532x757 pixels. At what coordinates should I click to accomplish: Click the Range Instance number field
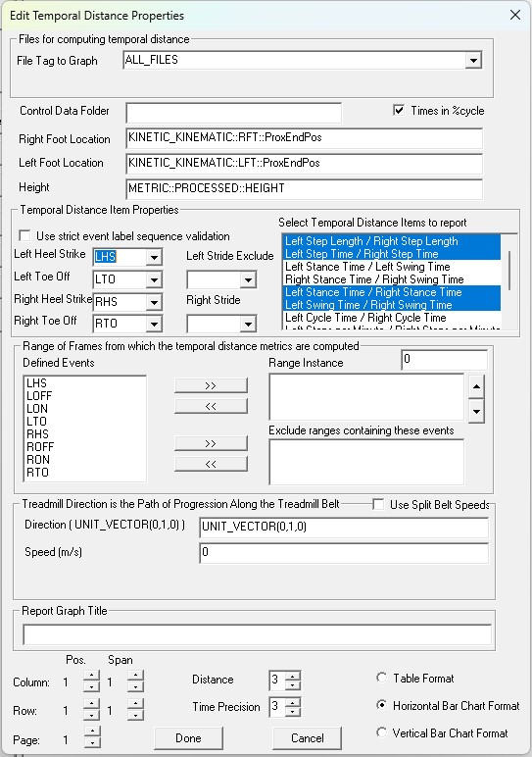pyautogui.click(x=444, y=360)
